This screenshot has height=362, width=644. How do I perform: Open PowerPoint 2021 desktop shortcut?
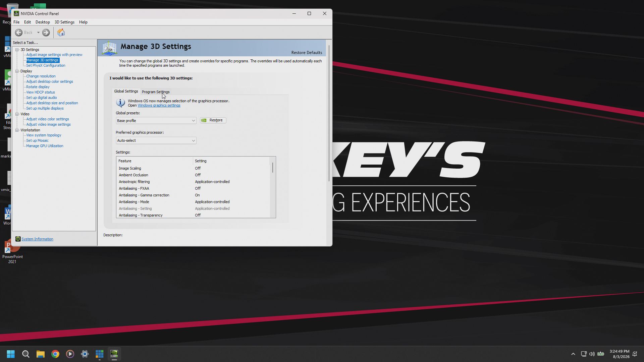point(12,252)
